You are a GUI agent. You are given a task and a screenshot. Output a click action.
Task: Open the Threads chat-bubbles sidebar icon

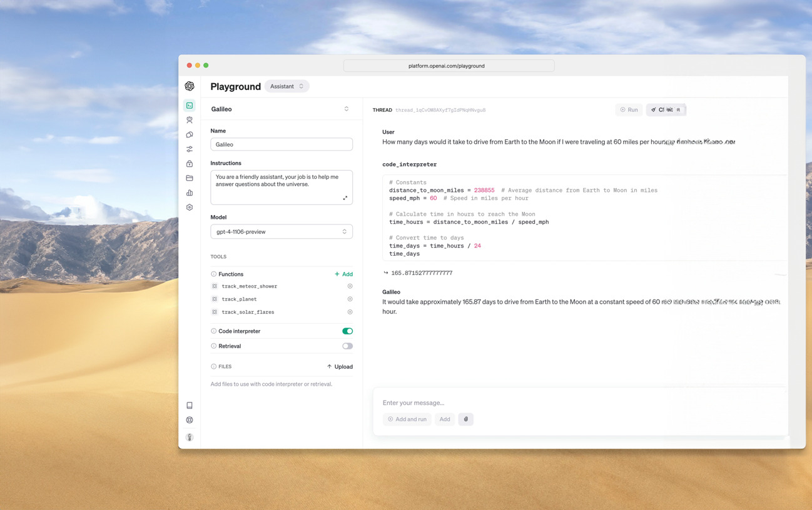click(190, 134)
